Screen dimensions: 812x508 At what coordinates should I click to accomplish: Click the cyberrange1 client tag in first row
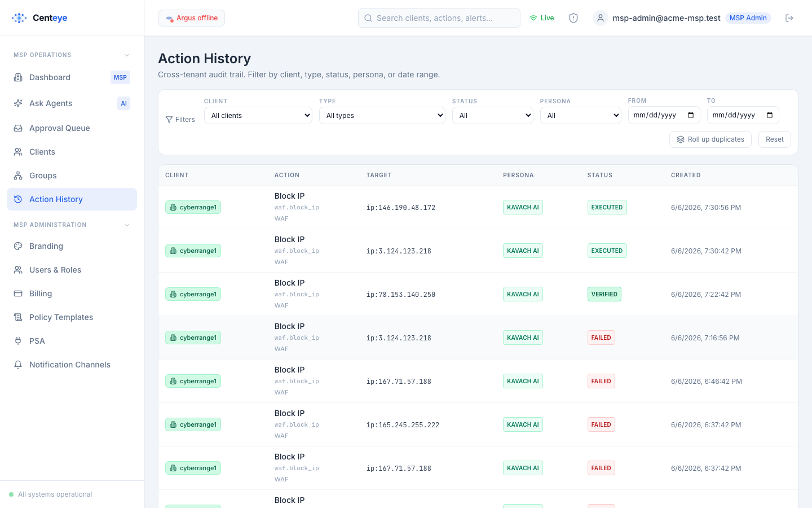point(193,207)
